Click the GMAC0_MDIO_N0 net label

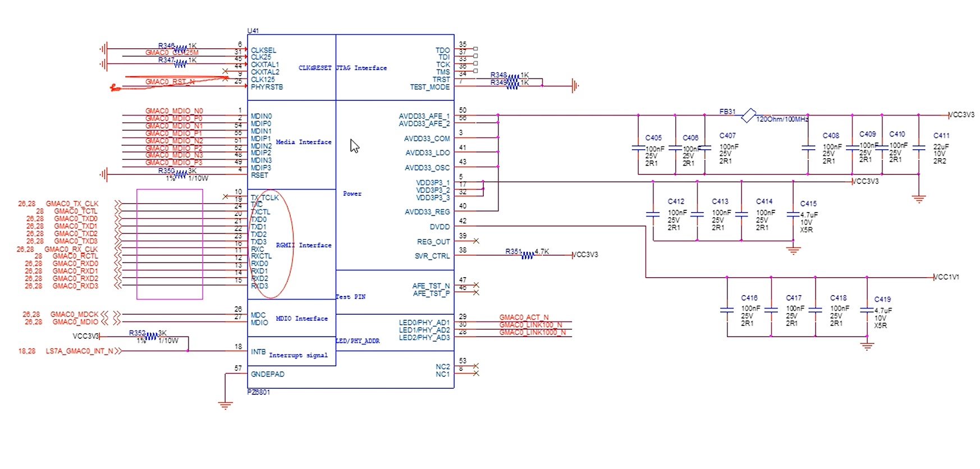(x=174, y=111)
